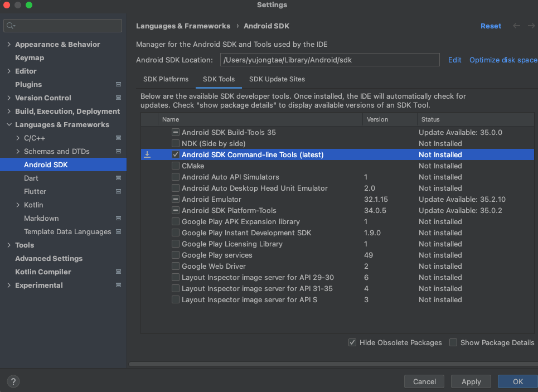Screen dimensions: 538x392
Task: Expand the Build, Execution, Deployment section
Action: (9, 112)
